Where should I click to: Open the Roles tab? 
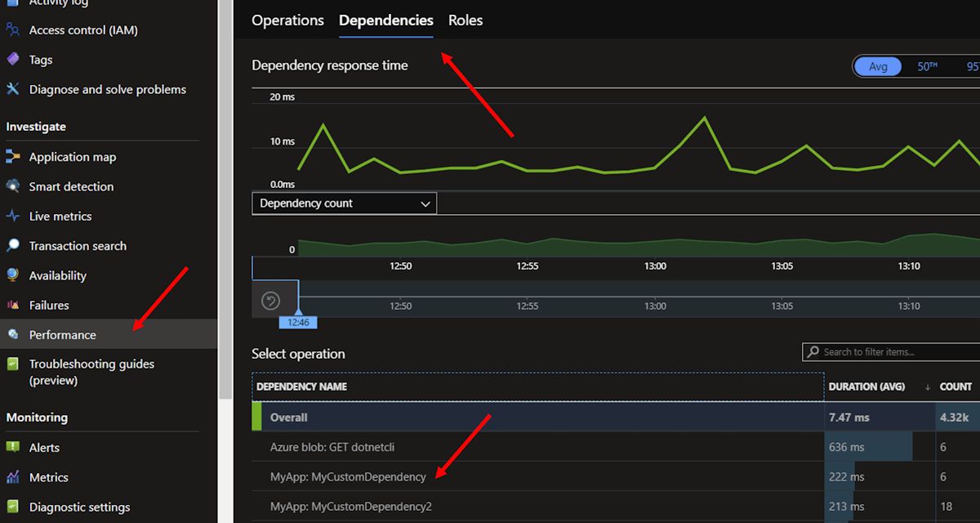point(465,20)
